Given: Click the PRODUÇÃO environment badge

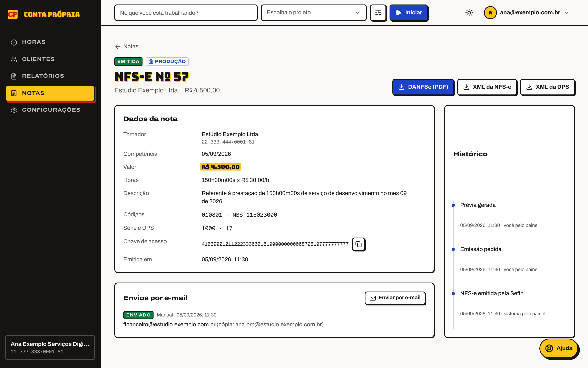Looking at the screenshot, I should (167, 62).
